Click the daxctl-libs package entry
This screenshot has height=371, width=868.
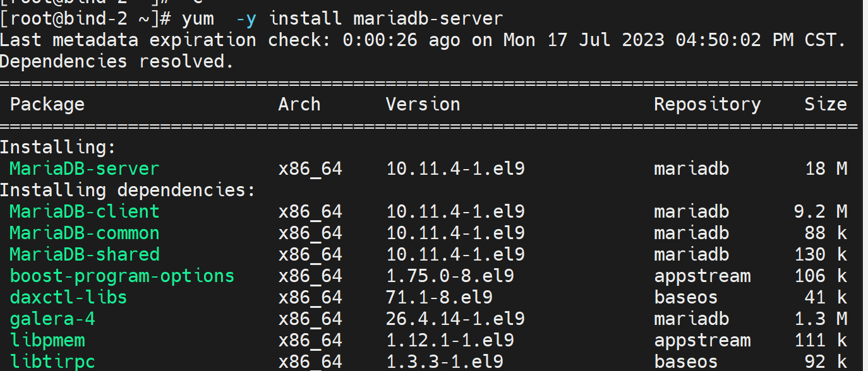[x=68, y=297]
